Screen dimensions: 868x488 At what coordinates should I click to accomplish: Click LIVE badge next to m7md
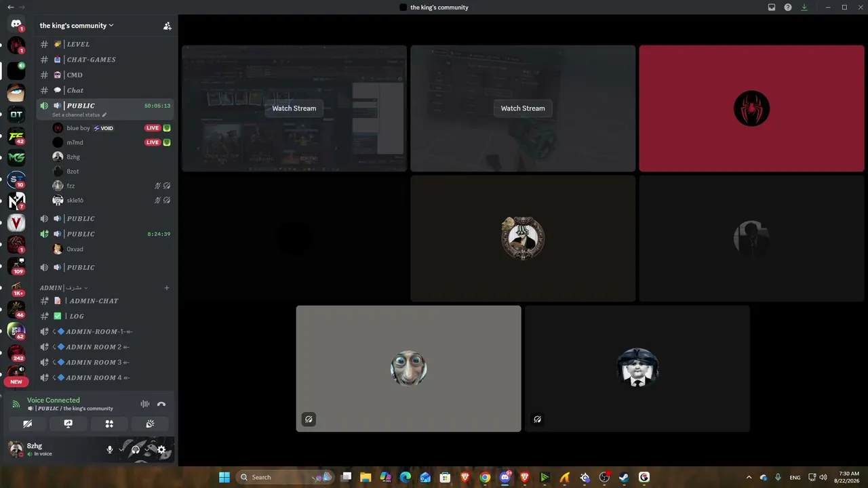pos(153,142)
